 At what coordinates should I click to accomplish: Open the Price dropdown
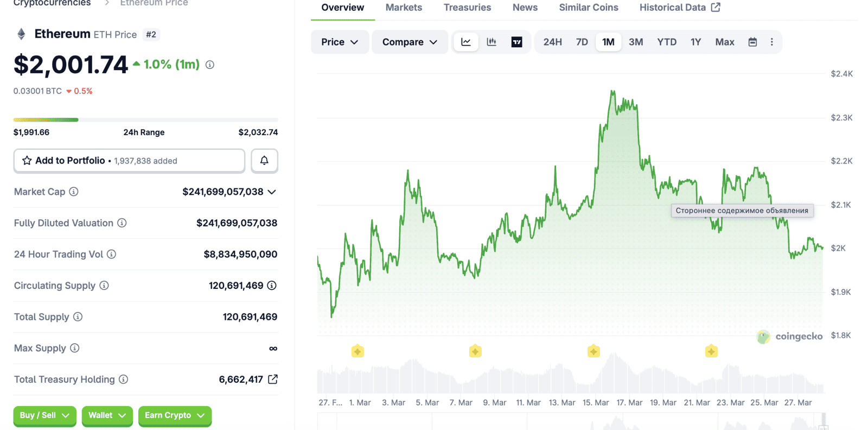tap(340, 42)
